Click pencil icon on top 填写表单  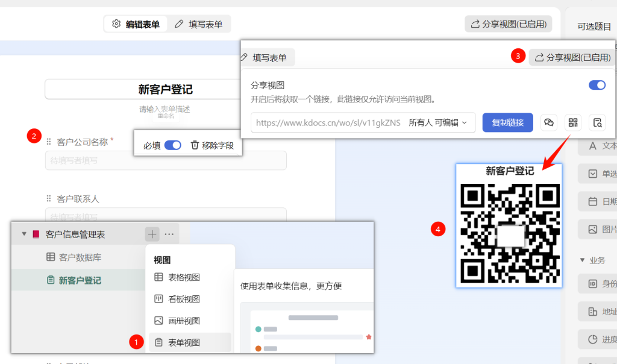179,24
